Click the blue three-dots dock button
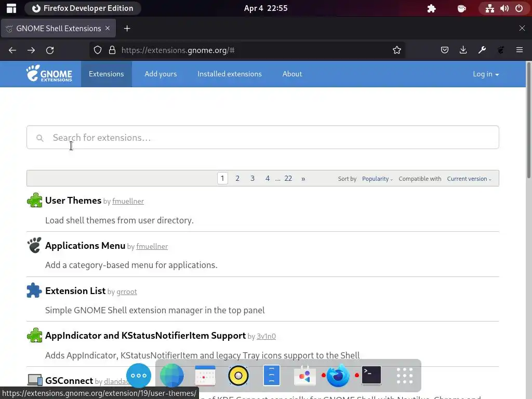Screen dimensions: 532x399 click(138, 376)
